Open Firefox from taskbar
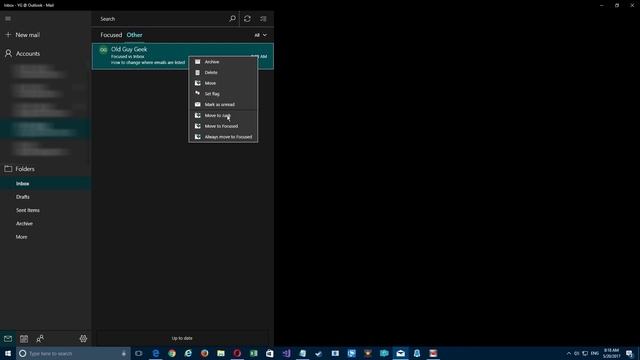Viewport: 640px width, 360px height. coord(204,353)
